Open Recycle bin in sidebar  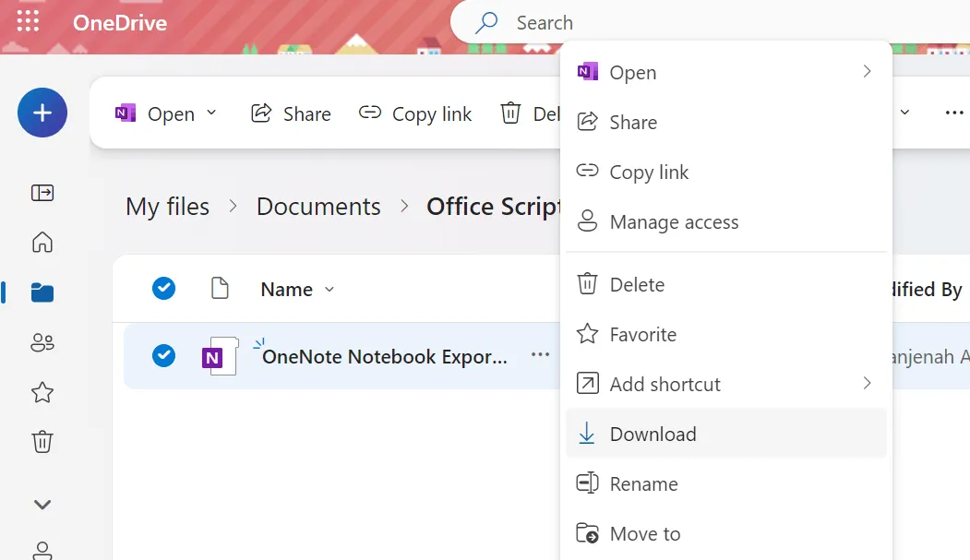point(42,441)
